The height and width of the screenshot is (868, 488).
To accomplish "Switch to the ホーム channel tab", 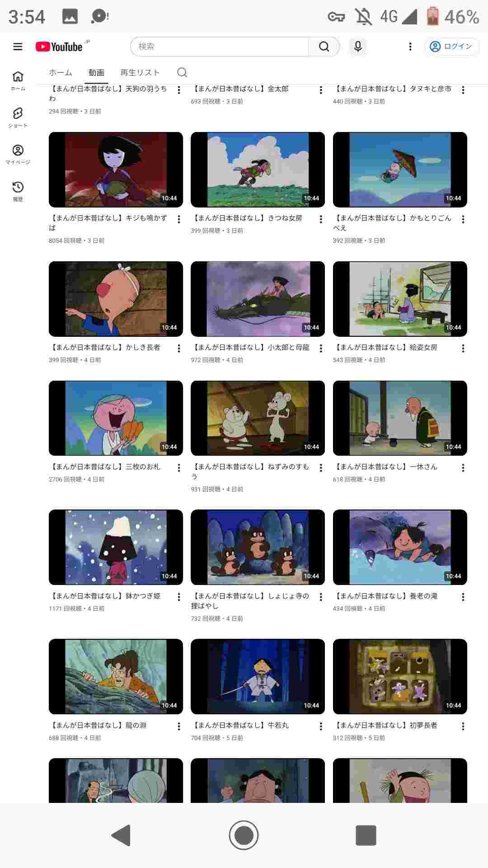I will click(61, 72).
